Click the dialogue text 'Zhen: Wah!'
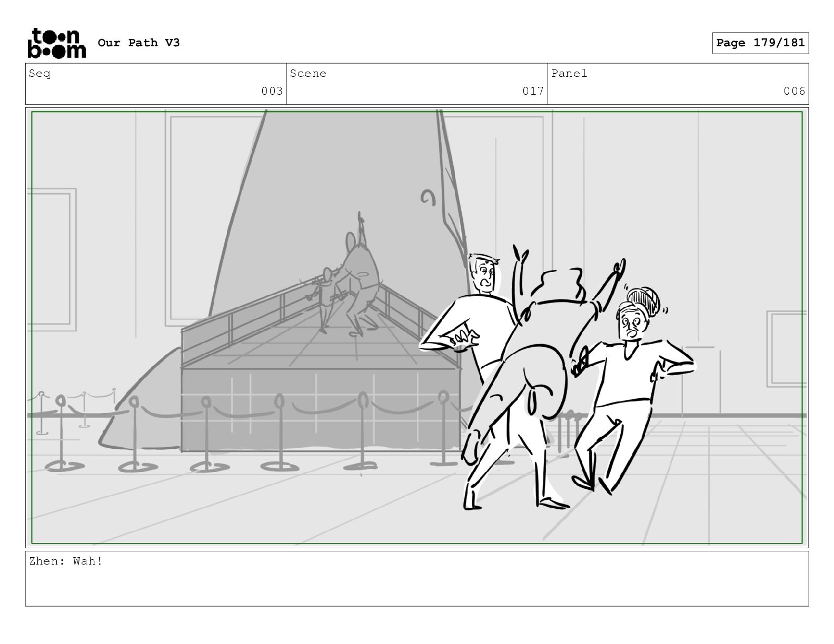This screenshot has width=834, height=644. point(66,561)
